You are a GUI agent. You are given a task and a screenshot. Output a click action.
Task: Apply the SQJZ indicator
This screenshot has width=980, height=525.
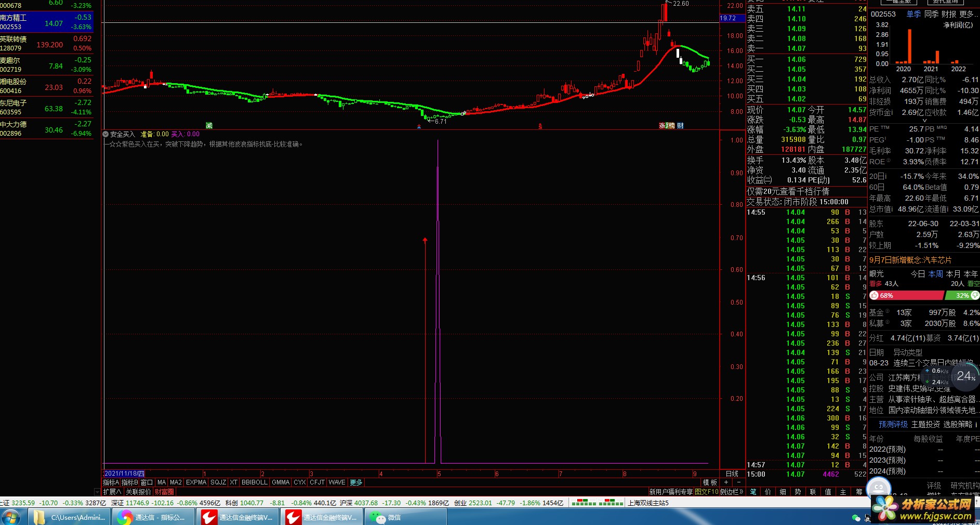(218, 482)
